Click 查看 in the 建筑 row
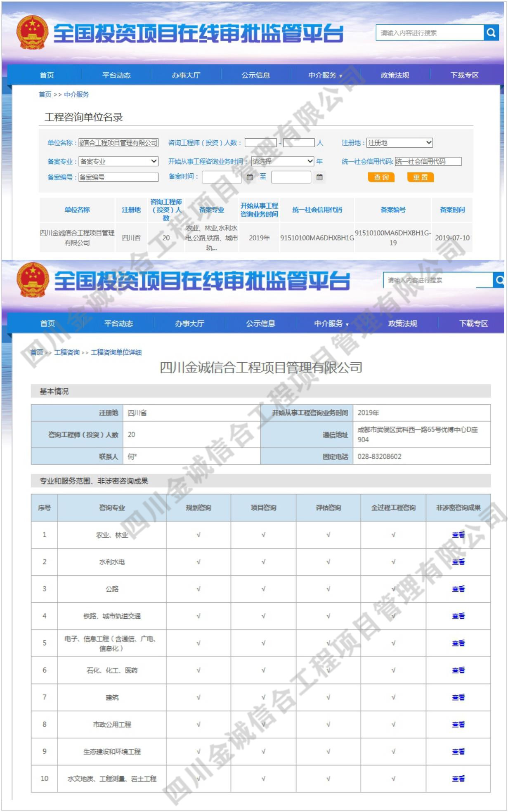Screen dimensions: 508x812 pos(458,697)
